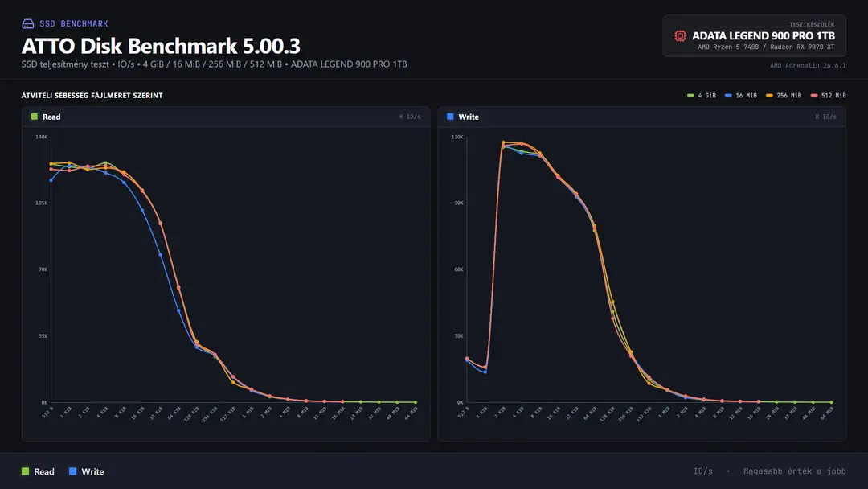Click the "Read" title in the left chart header
The image size is (868, 489).
coord(51,117)
